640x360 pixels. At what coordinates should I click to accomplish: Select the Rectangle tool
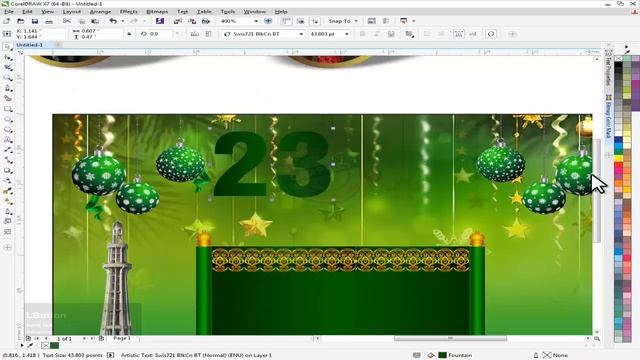[7, 109]
